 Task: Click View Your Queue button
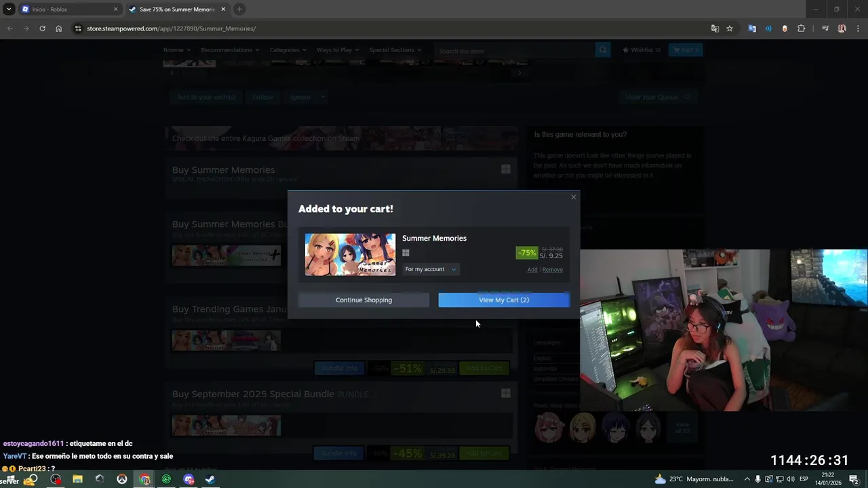657,97
